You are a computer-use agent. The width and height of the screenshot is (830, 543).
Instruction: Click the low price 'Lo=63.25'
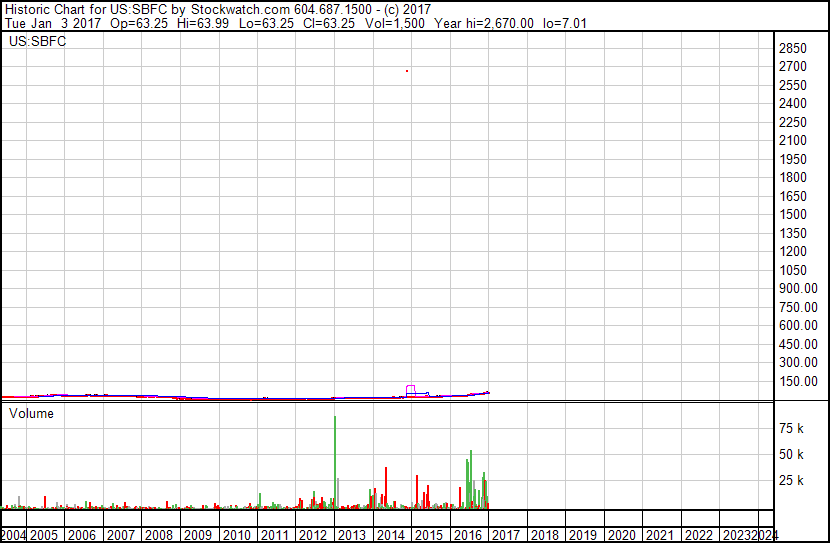point(266,23)
